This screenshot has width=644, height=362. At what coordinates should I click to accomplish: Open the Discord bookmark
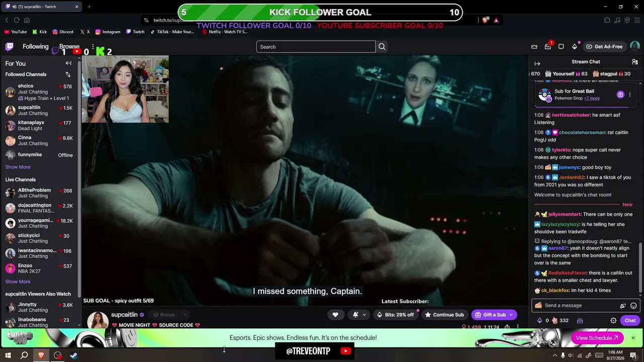click(63, 32)
